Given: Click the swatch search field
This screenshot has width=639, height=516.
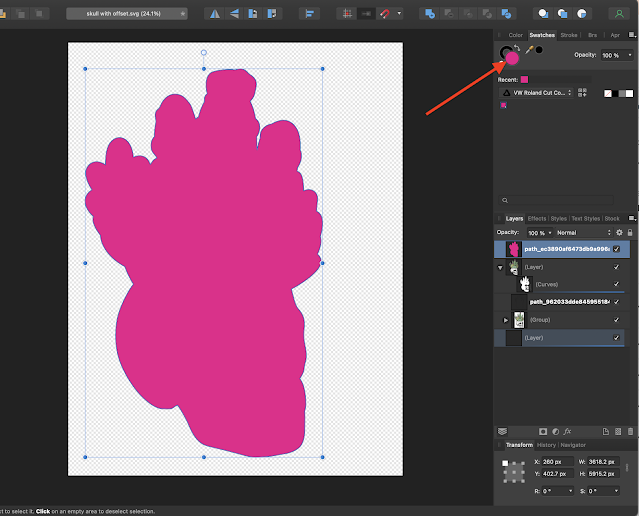Looking at the screenshot, I should pos(556,200).
